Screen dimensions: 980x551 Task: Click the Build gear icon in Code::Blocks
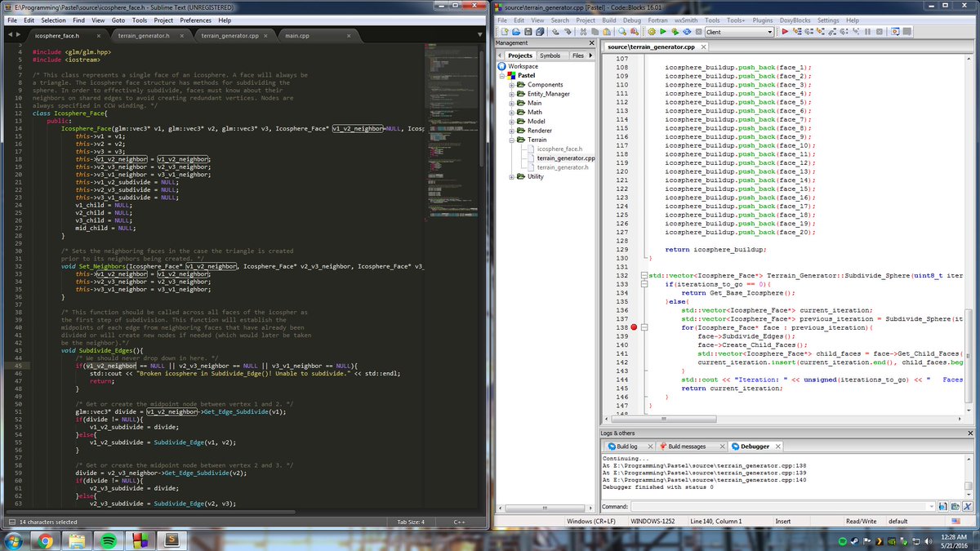(653, 32)
